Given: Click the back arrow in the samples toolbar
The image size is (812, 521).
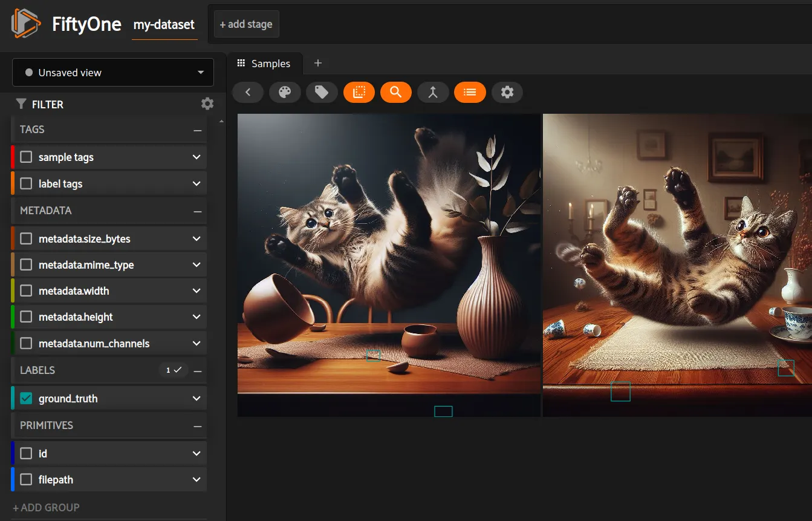Looking at the screenshot, I should pyautogui.click(x=247, y=92).
